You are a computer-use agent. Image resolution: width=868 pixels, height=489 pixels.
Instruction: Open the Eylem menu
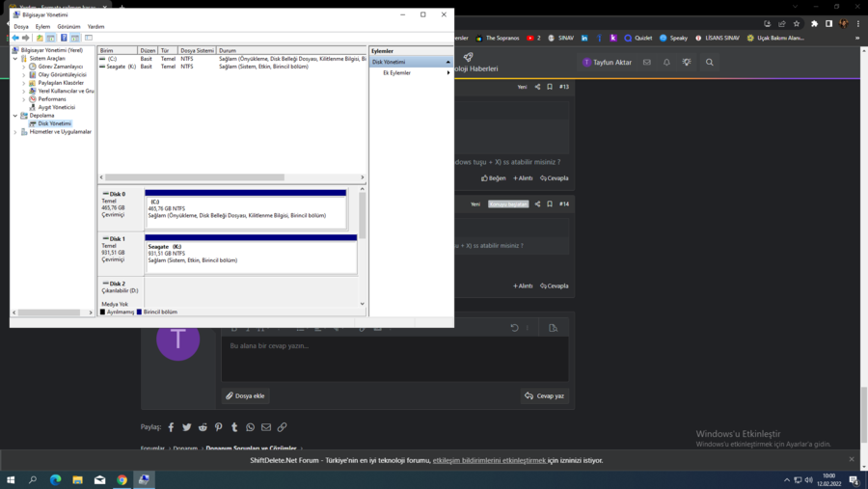(42, 27)
